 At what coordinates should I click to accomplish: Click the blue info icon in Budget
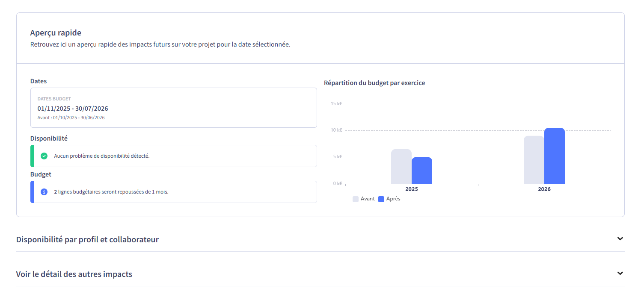tap(44, 192)
